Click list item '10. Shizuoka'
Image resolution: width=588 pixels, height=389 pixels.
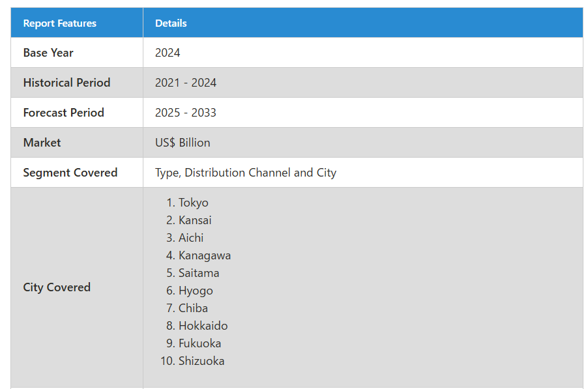192,361
